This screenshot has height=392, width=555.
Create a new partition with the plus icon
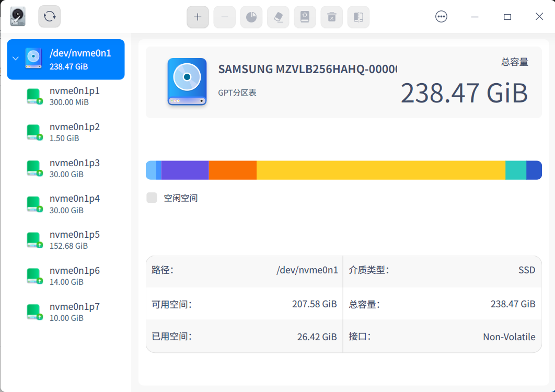pos(198,17)
